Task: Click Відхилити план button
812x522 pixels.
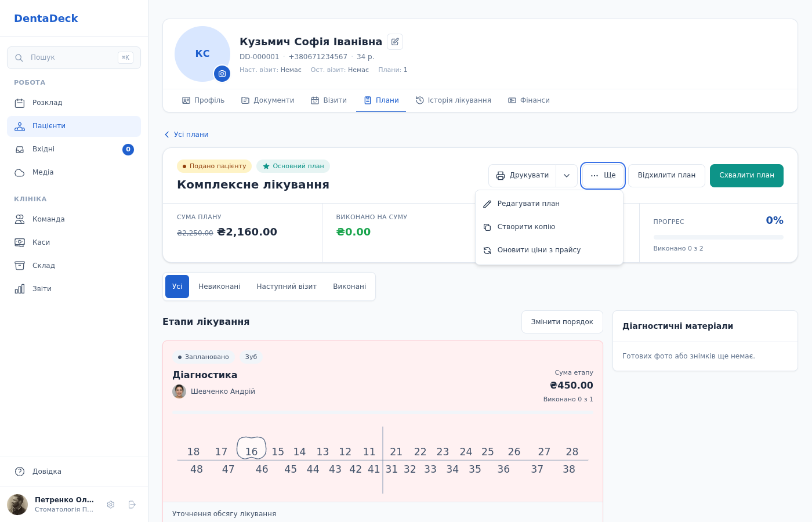Action: [666, 176]
